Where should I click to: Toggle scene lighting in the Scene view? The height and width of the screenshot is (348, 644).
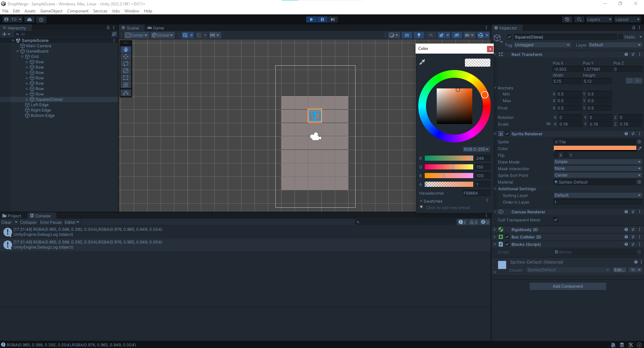tap(419, 35)
